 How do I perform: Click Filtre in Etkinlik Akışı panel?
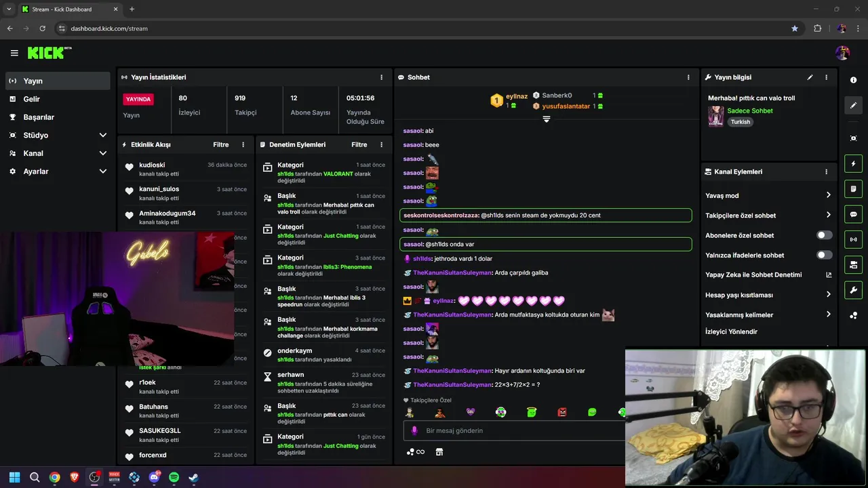pyautogui.click(x=221, y=144)
